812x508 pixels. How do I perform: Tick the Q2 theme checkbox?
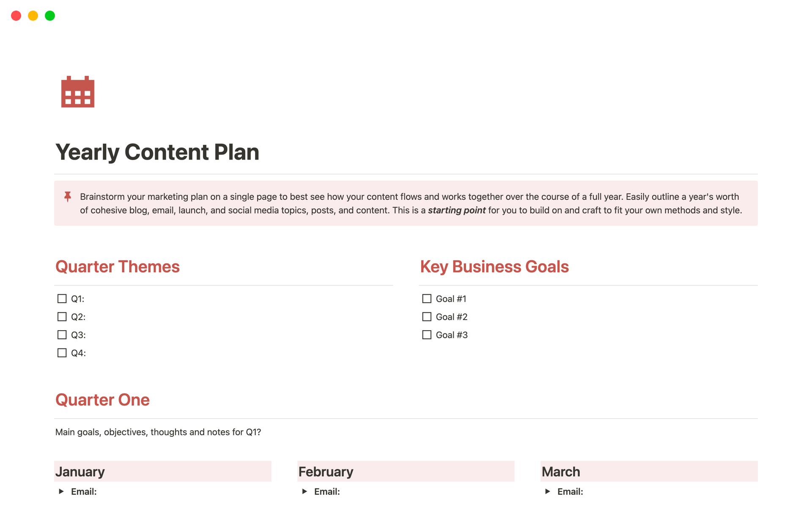point(62,317)
